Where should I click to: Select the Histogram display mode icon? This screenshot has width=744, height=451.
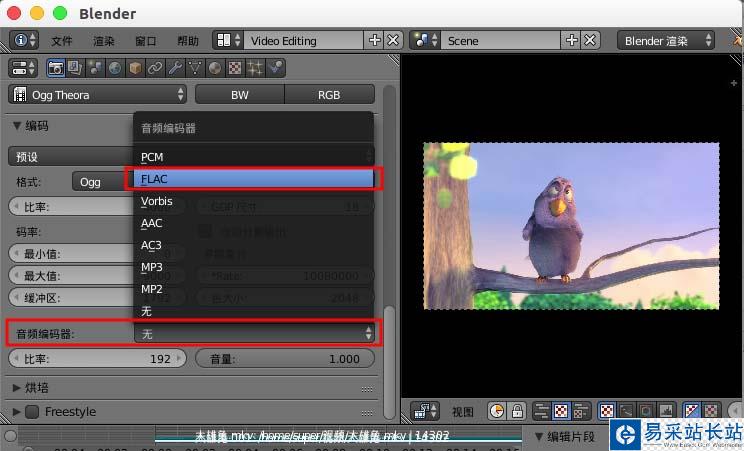click(666, 411)
